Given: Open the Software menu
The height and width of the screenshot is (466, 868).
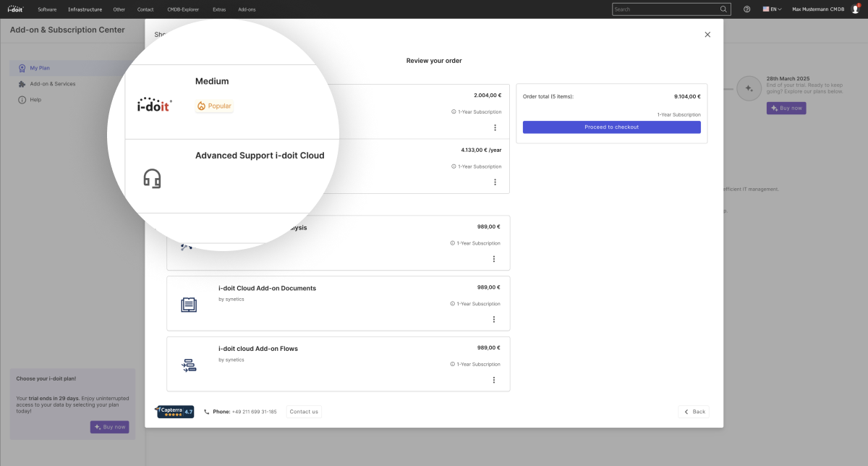Looking at the screenshot, I should 47,9.
